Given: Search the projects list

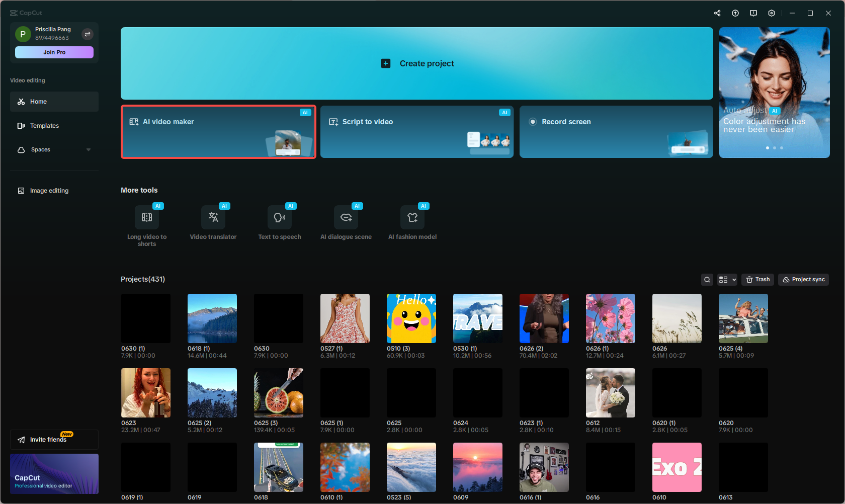Looking at the screenshot, I should 707,279.
